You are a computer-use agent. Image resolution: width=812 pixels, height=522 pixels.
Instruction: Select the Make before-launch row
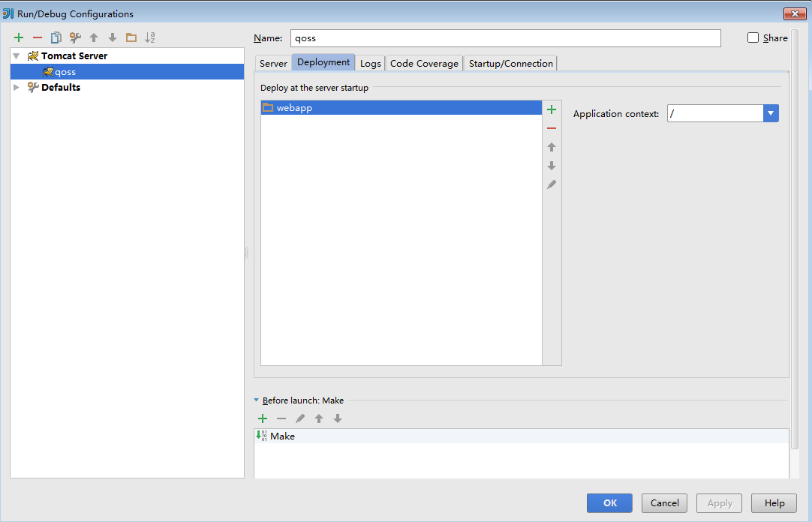(x=522, y=436)
